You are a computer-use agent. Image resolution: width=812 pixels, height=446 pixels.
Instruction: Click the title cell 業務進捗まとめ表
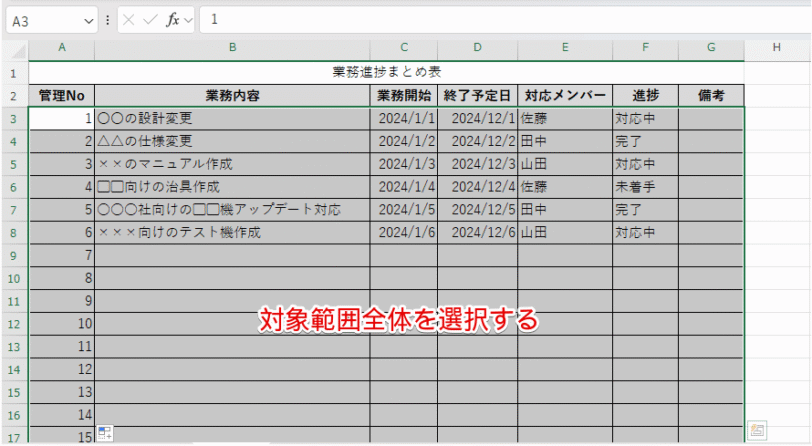pyautogui.click(x=386, y=73)
